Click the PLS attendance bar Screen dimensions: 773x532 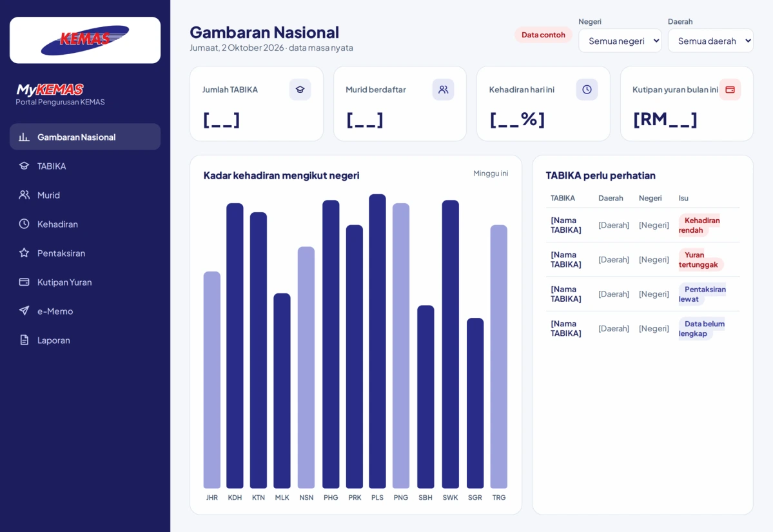coord(377,341)
